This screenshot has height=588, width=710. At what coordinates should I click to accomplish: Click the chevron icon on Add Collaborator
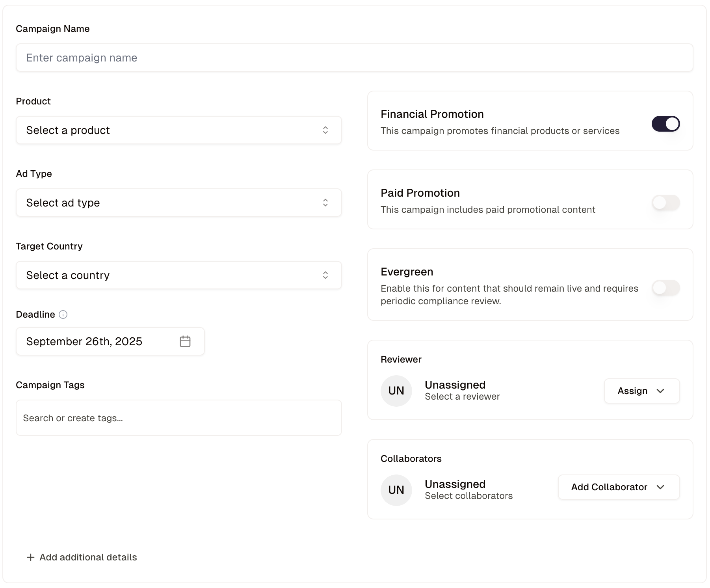(661, 487)
